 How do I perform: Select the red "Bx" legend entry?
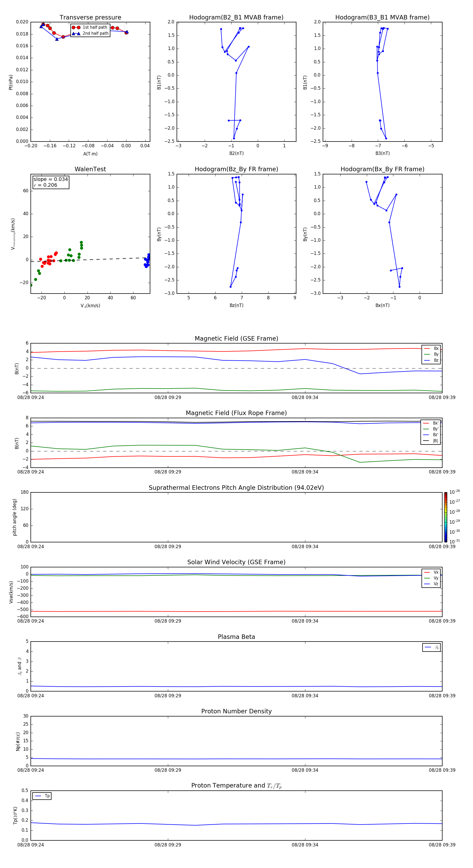click(431, 349)
